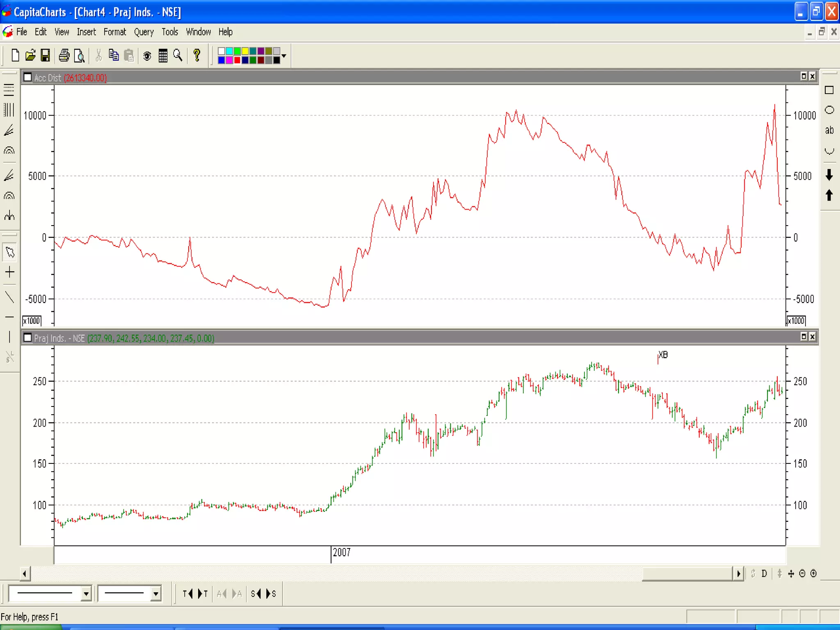840x630 pixels.
Task: Select the 'ab' text annotation tool
Action: pos(829,130)
